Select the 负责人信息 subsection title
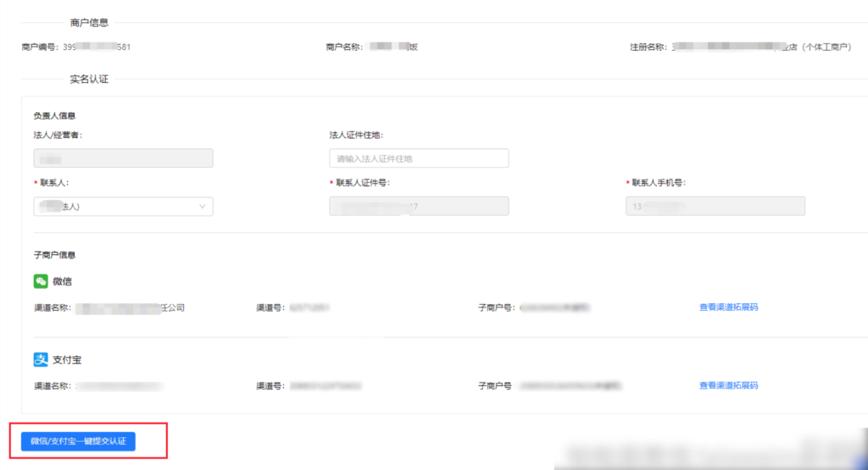Viewport: 868px width, 470px height. coord(54,115)
